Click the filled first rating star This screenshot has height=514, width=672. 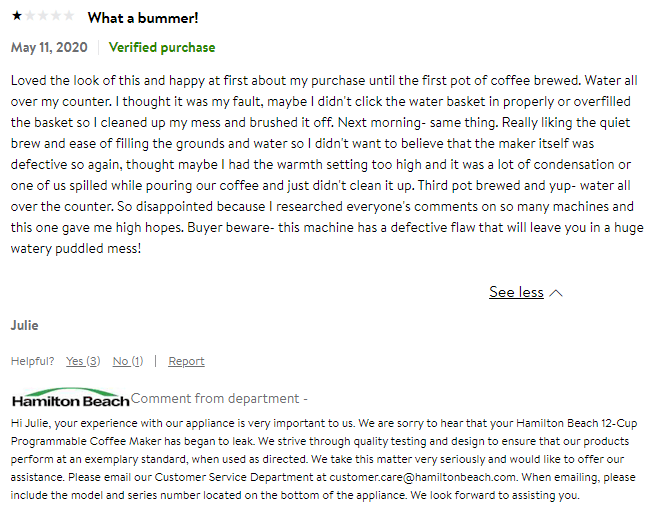[16, 17]
